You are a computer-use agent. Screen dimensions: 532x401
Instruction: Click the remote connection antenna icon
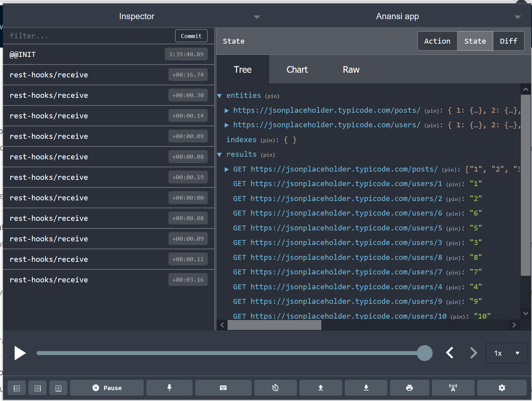(x=453, y=388)
